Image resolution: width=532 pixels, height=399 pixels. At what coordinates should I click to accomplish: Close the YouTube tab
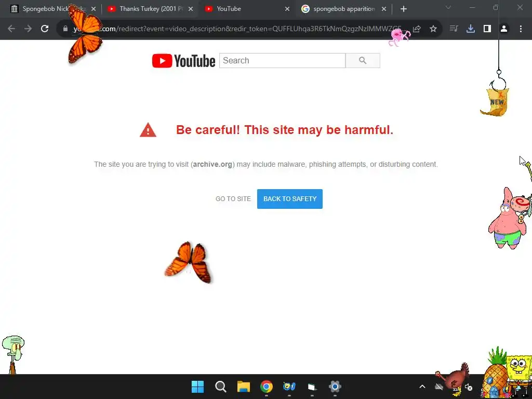[287, 9]
